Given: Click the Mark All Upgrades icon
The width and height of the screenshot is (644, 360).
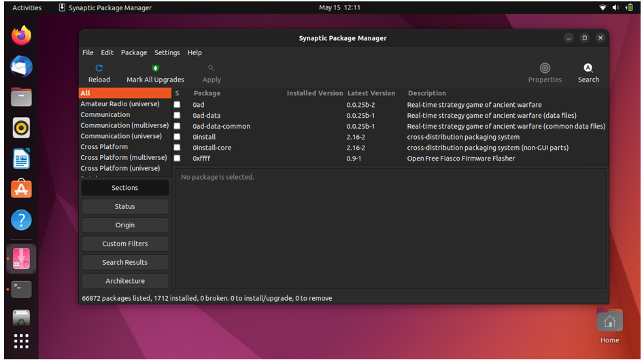Looking at the screenshot, I should pyautogui.click(x=155, y=68).
